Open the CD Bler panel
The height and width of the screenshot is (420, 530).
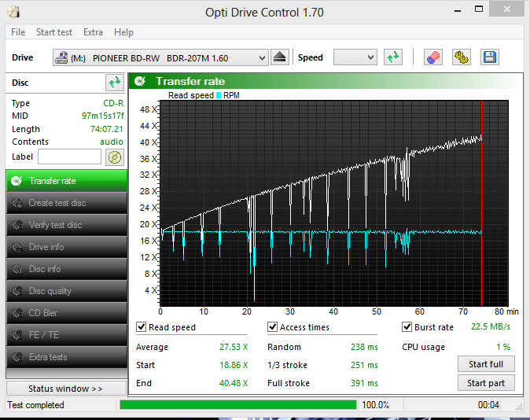(67, 313)
